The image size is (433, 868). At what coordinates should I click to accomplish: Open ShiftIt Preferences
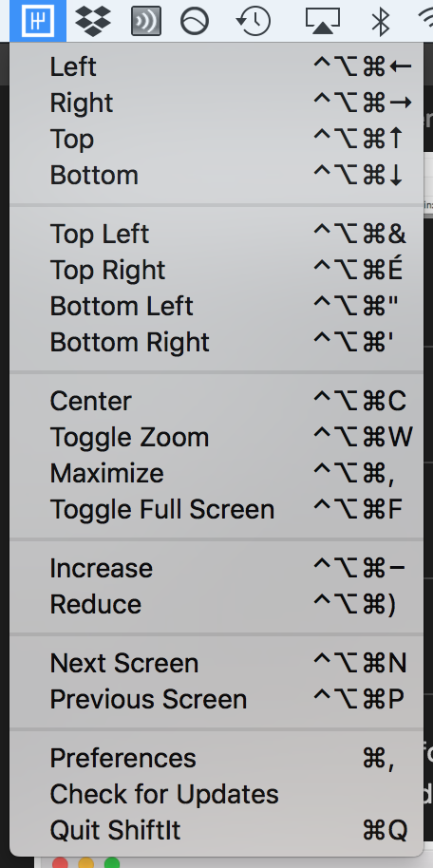click(x=216, y=759)
